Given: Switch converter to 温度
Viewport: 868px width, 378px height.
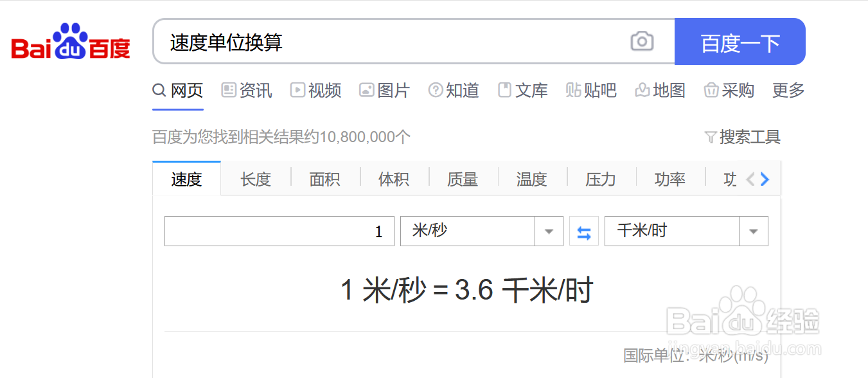Looking at the screenshot, I should [531, 179].
